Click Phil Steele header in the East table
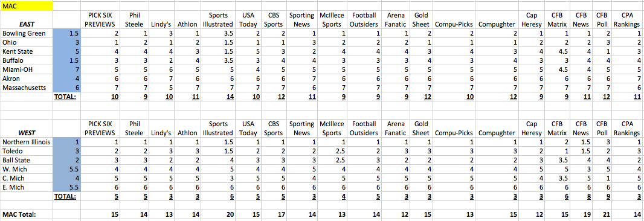The height and width of the screenshot is (221, 644). [x=134, y=20]
